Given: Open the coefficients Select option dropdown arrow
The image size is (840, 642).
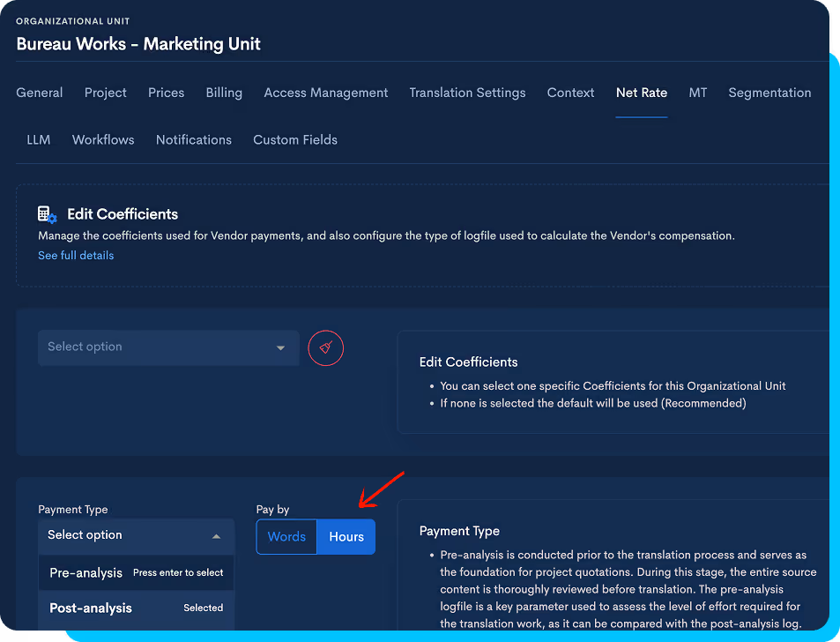Looking at the screenshot, I should [280, 347].
